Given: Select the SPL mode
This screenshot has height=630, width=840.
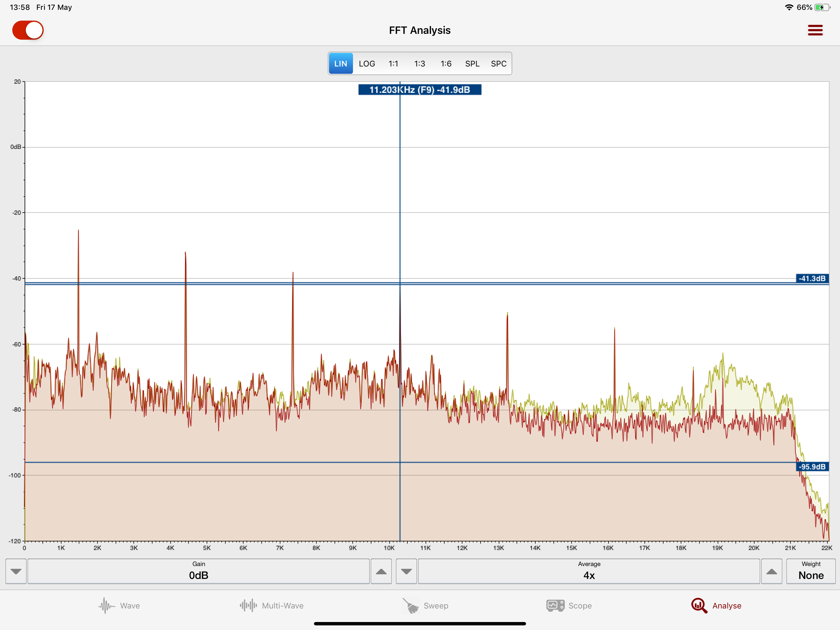Looking at the screenshot, I should pos(472,63).
